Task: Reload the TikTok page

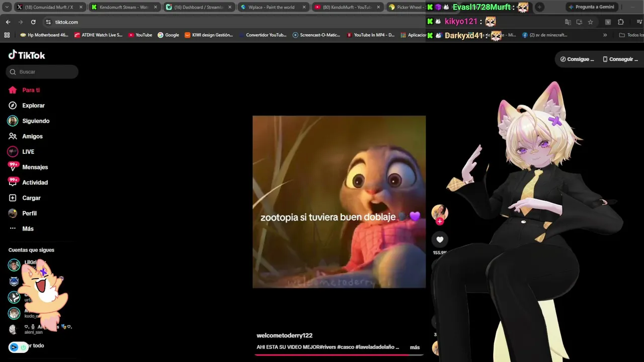Action: click(33, 22)
